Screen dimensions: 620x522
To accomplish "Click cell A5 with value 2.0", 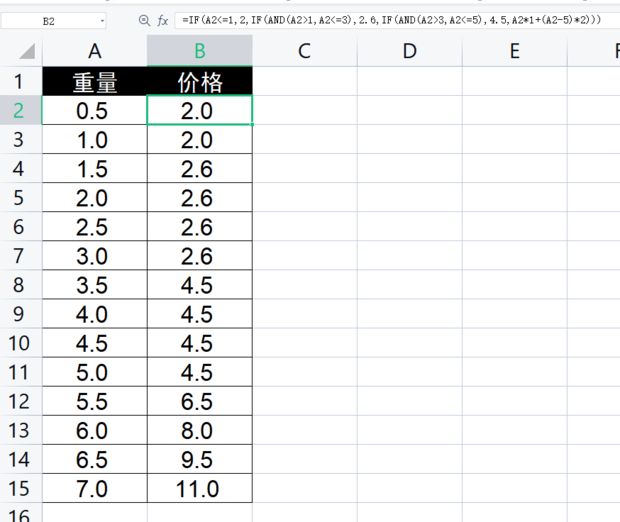I will 95,197.
